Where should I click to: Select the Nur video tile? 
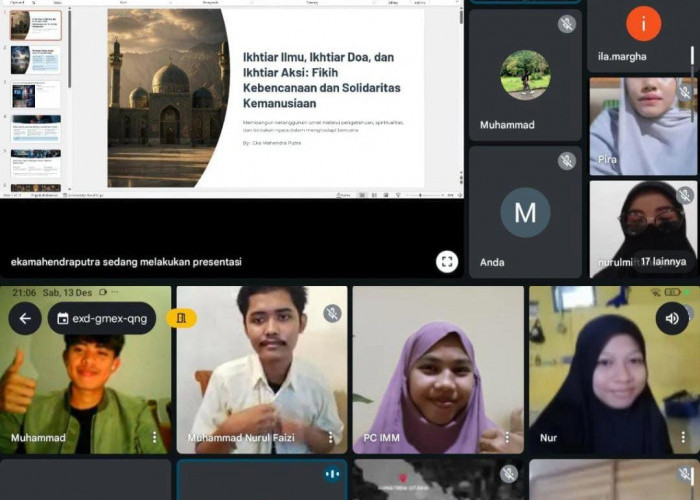(x=614, y=370)
